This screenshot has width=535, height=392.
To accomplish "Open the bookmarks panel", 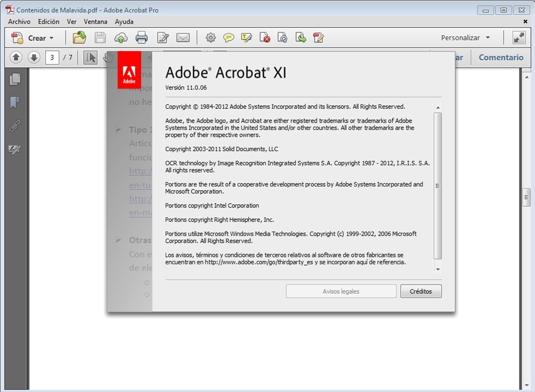I will coord(15,102).
